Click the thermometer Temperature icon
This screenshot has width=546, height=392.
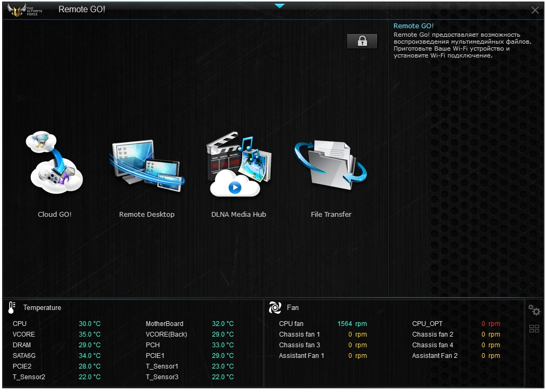click(12, 307)
